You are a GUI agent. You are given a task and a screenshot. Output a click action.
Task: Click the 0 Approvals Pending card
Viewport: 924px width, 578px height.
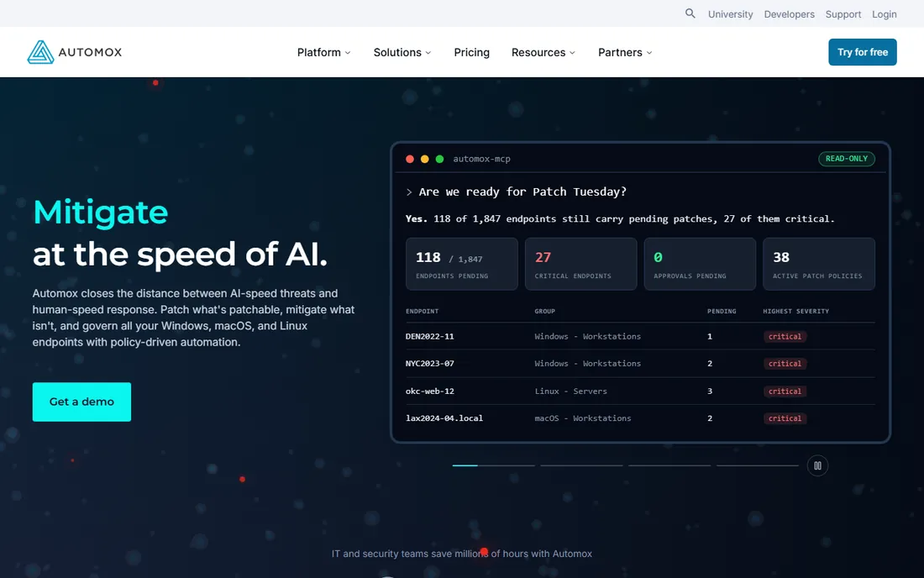click(700, 264)
